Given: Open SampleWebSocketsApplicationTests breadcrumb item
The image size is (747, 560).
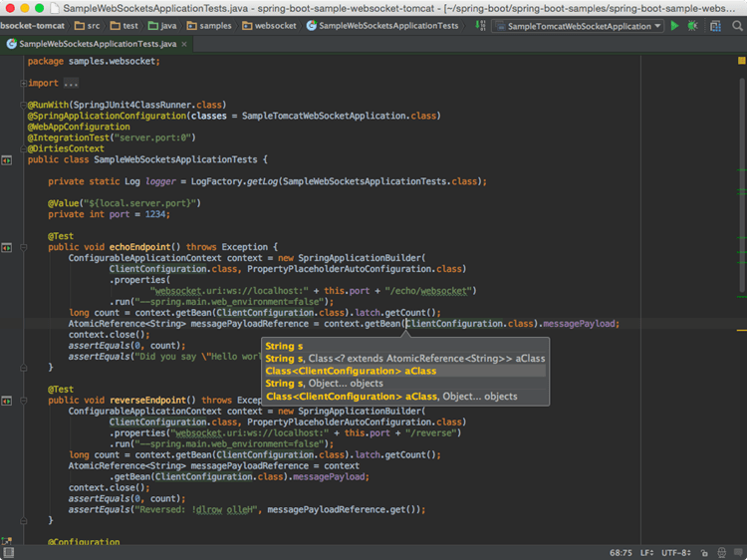Looking at the screenshot, I should [x=382, y=26].
